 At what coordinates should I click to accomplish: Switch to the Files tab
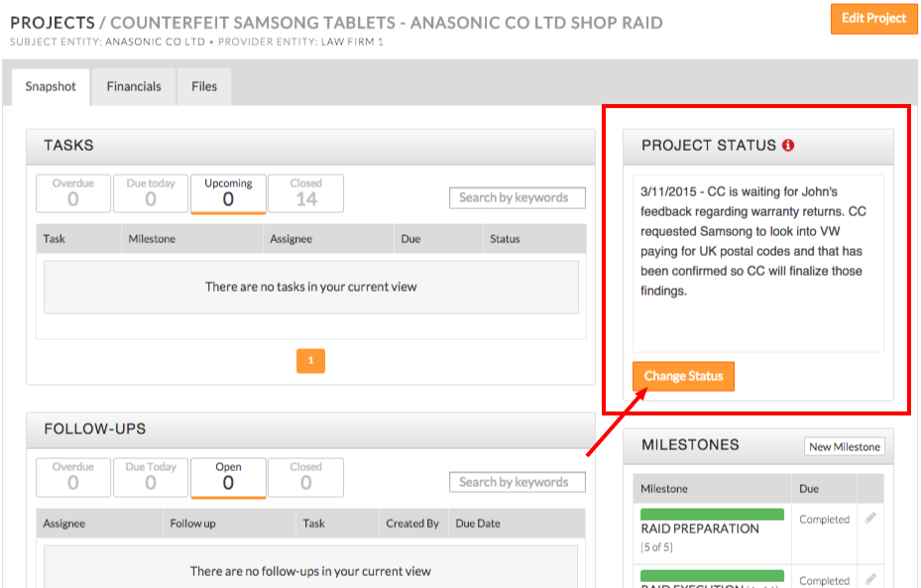coord(204,86)
